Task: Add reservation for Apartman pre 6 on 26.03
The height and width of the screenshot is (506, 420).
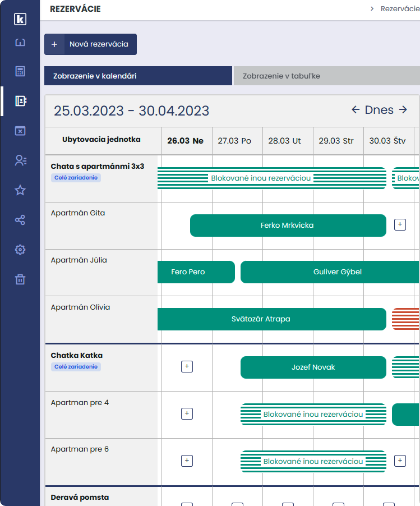Action: 187,461
